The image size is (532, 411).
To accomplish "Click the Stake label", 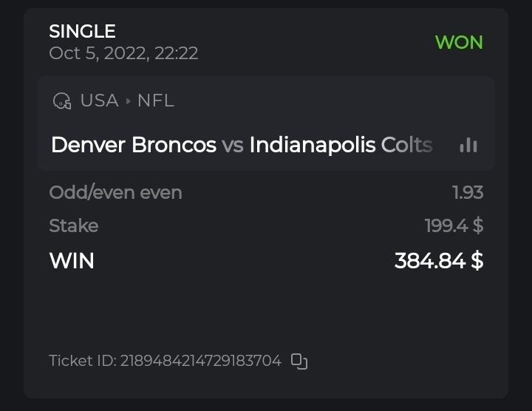I will point(73,225).
